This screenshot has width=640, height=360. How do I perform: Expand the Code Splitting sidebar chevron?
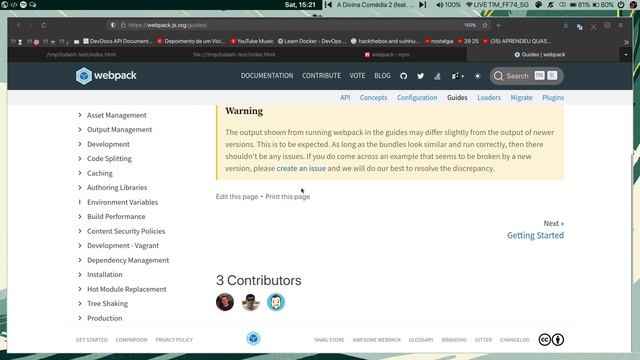80,158
